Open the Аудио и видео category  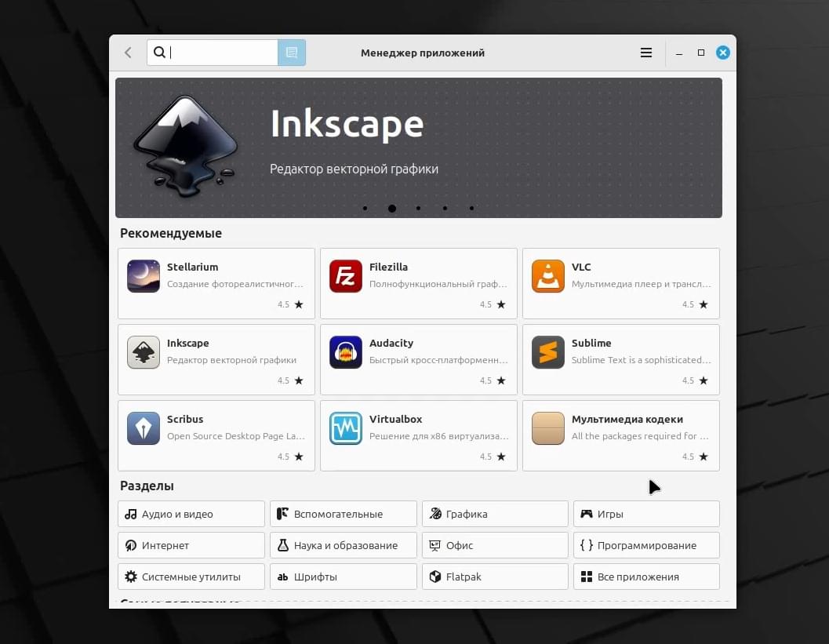point(191,514)
